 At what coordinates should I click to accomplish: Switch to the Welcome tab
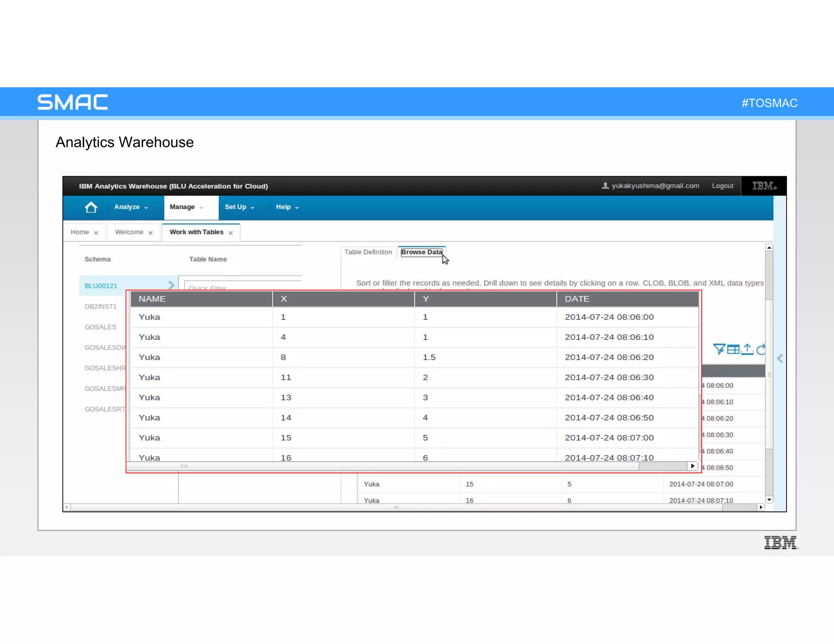(x=129, y=232)
